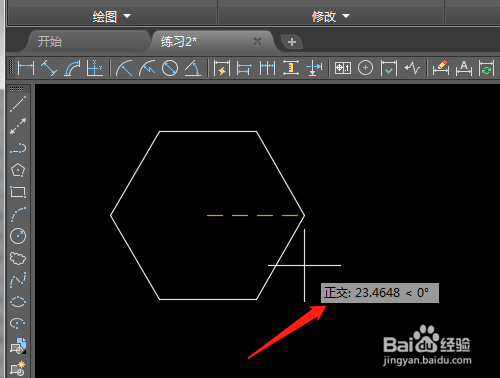Open the Dimension Space tool
The image size is (500, 378).
pos(291,68)
